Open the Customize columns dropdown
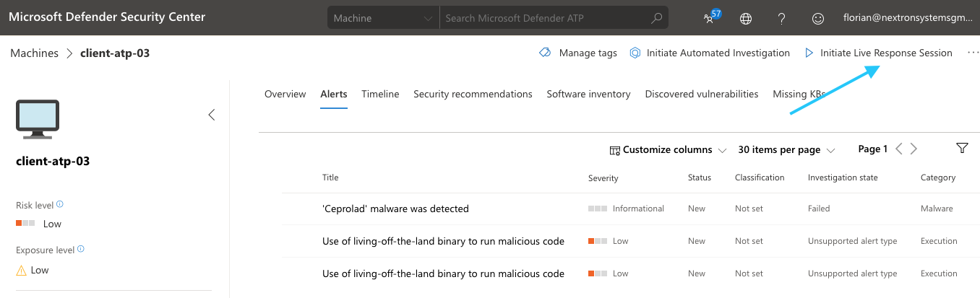980x298 pixels. (x=668, y=149)
